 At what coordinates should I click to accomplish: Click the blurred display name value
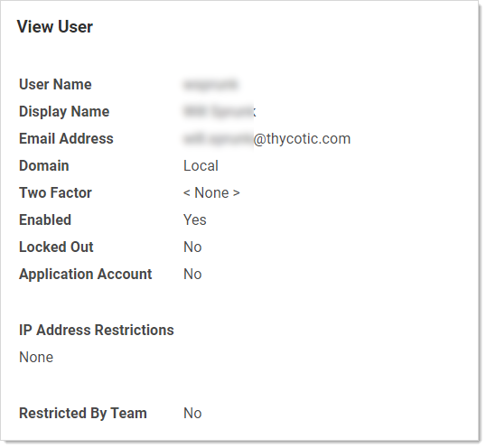point(220,111)
